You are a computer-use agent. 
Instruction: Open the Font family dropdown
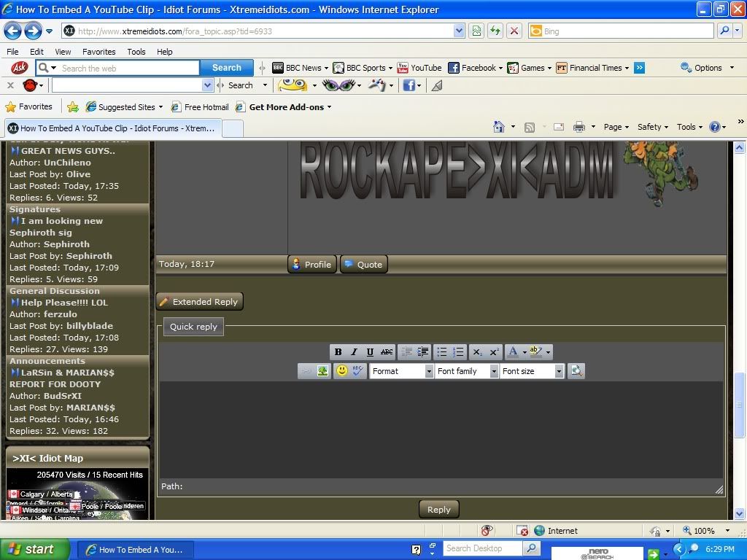(467, 371)
